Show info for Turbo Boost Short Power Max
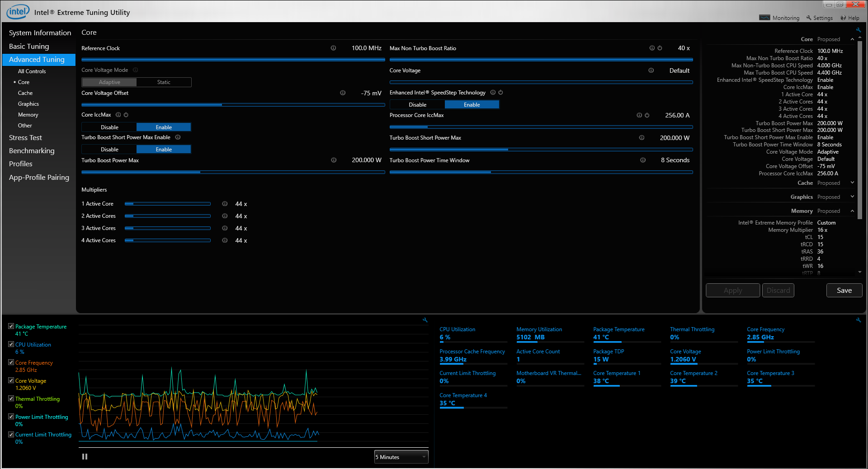Screen dimensions: 868x469 click(642, 138)
